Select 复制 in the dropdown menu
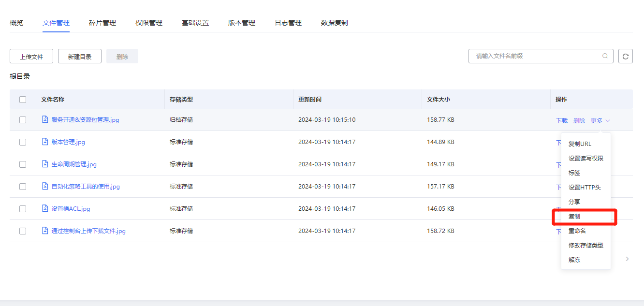Viewport: 644px width, 306px height. click(x=586, y=216)
